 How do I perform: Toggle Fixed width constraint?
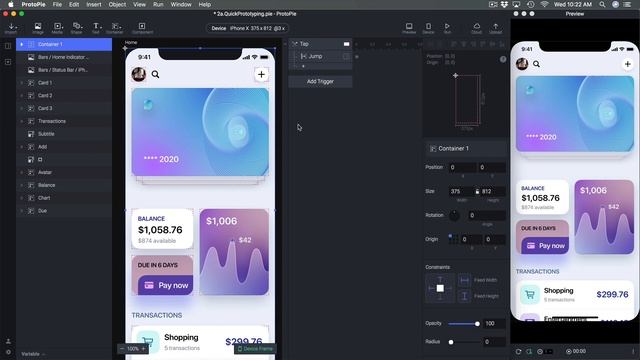(464, 280)
